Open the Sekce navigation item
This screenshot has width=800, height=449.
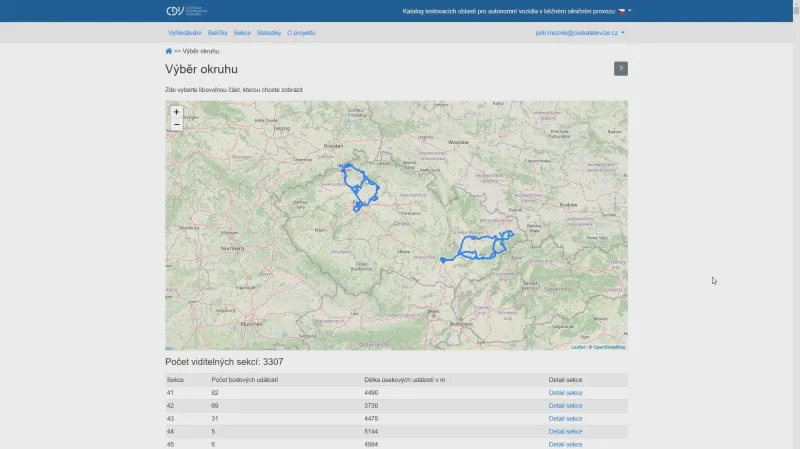[x=242, y=33]
